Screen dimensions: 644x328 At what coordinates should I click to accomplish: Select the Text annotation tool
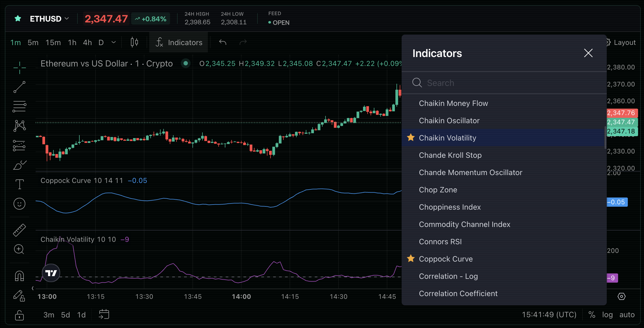19,184
